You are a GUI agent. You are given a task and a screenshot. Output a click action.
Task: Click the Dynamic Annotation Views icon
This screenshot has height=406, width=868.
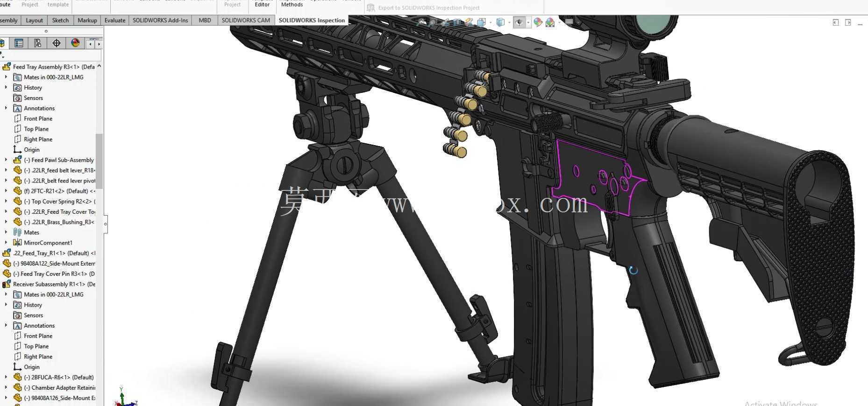click(x=469, y=22)
